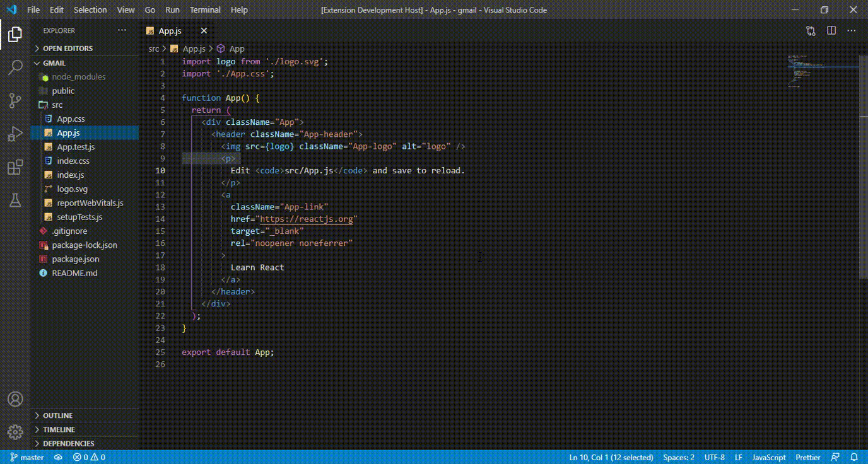Open App.css in the explorer
868x464 pixels.
[x=85, y=119]
